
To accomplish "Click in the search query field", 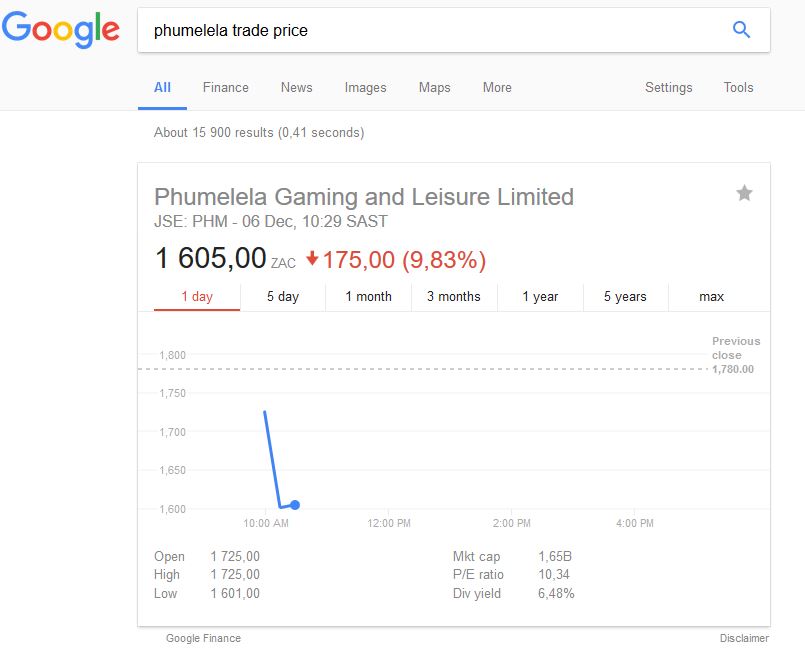I will click(430, 31).
